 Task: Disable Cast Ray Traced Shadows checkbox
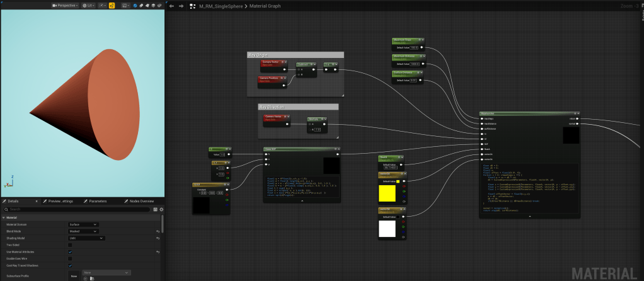[70, 265]
